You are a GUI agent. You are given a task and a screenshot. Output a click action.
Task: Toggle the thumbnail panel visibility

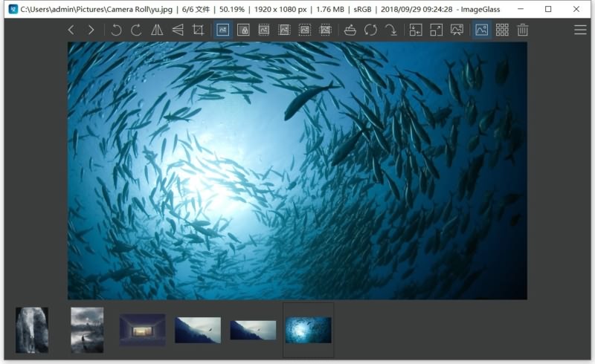click(482, 30)
